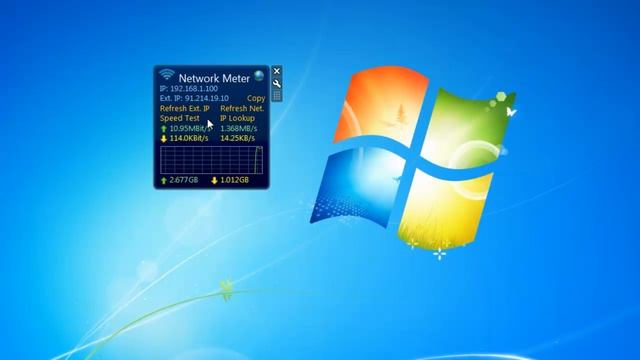
Task: Click Refresh Net. link
Action: point(242,109)
